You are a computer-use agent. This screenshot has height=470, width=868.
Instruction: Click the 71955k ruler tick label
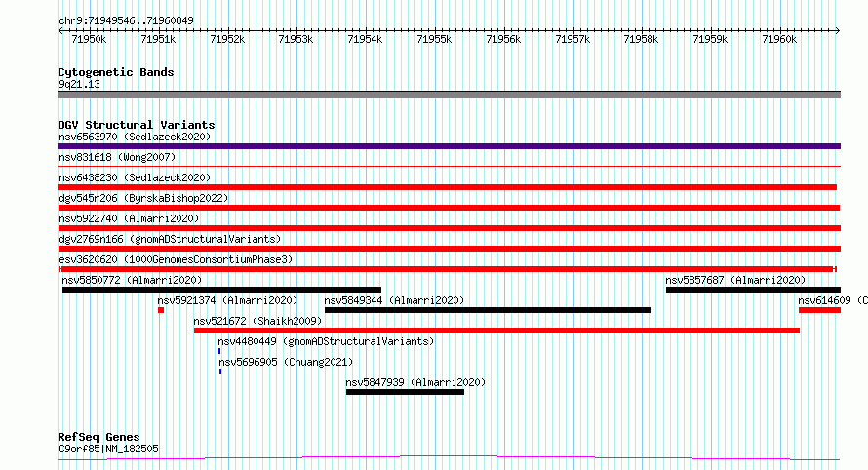point(434,39)
